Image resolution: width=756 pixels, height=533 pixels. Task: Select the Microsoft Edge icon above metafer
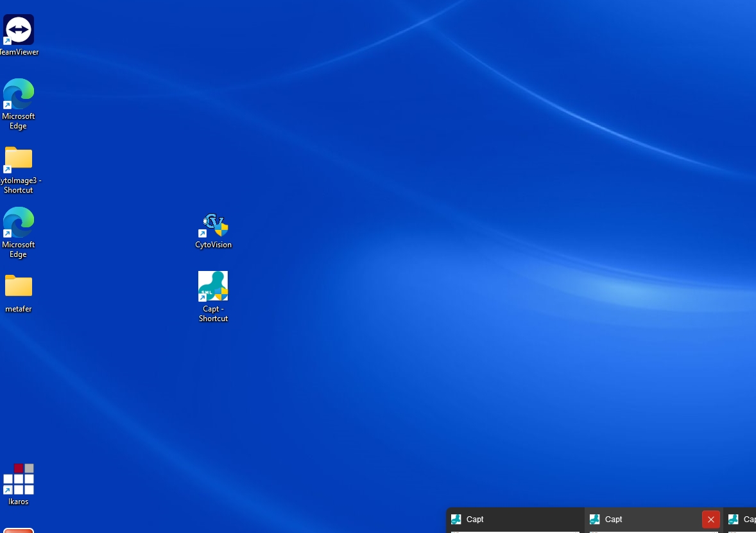(19, 223)
